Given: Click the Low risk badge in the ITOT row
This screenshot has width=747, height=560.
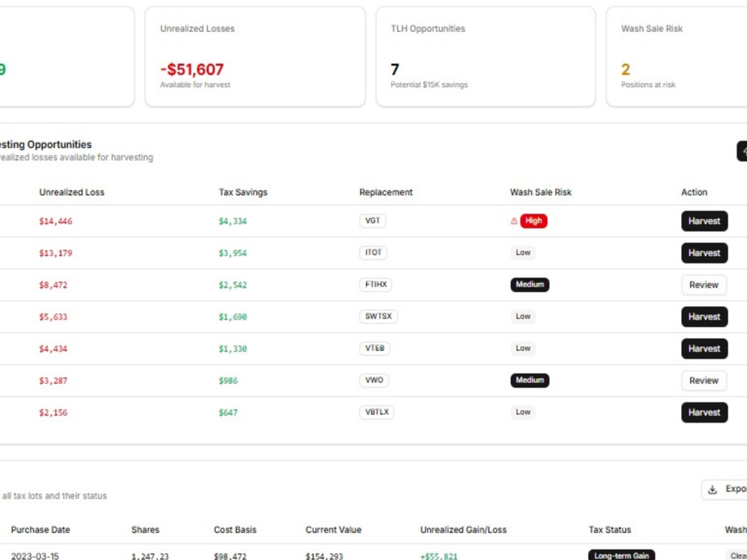Looking at the screenshot, I should 523,253.
